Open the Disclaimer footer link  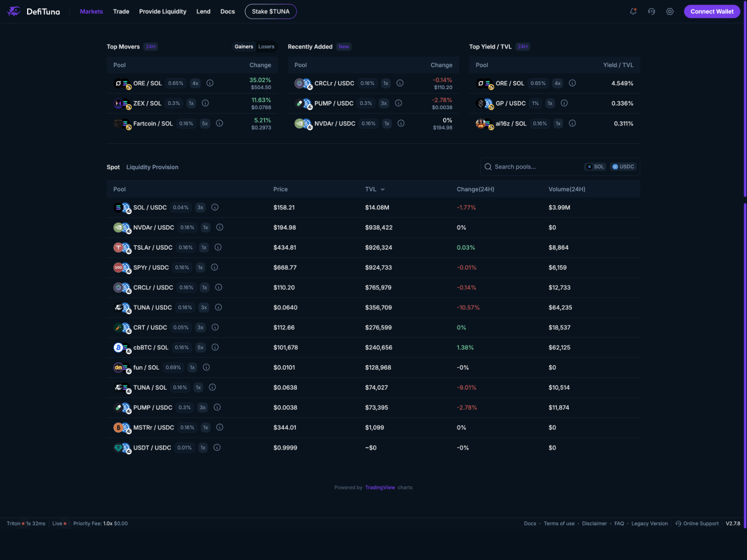(x=594, y=524)
